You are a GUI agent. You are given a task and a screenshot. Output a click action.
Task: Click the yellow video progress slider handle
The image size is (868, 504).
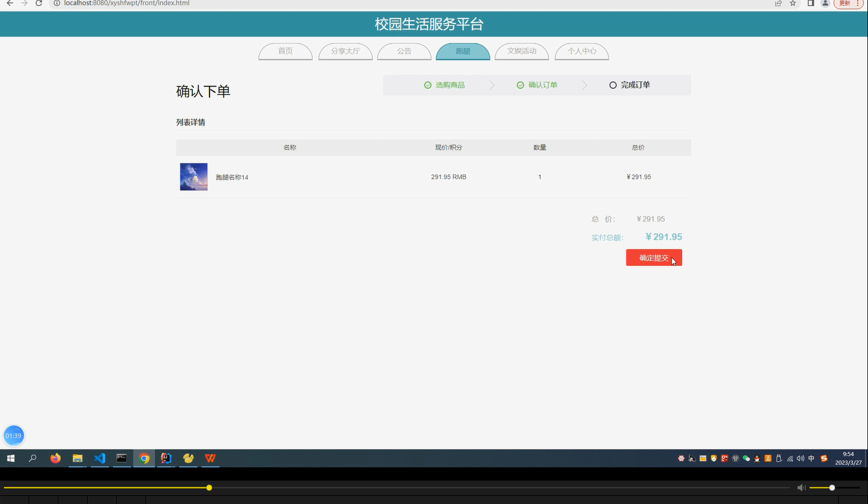pos(208,487)
